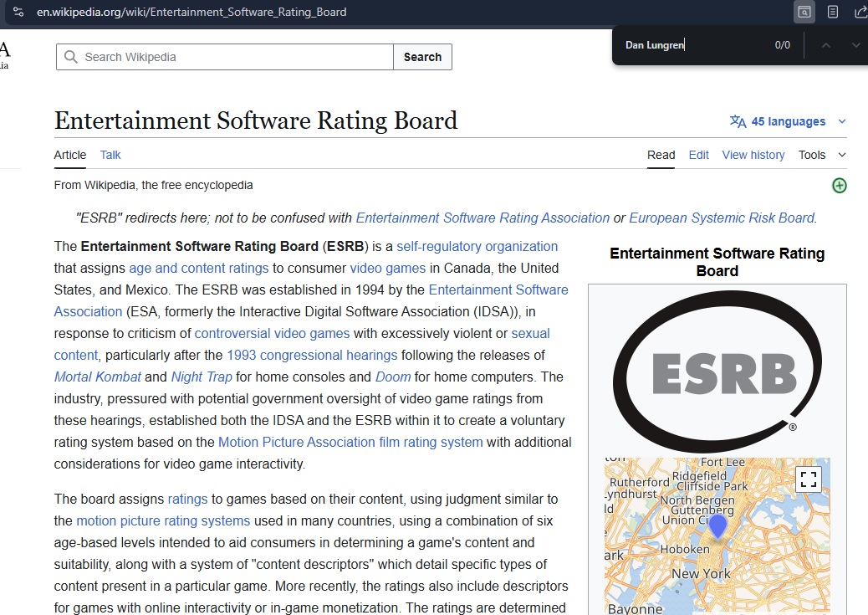868x615 pixels.
Task: Switch to the Talk tab
Action: tap(110, 155)
